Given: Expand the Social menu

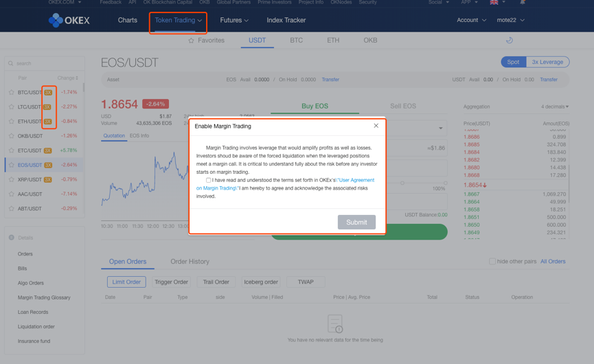Looking at the screenshot, I should click(x=439, y=2).
